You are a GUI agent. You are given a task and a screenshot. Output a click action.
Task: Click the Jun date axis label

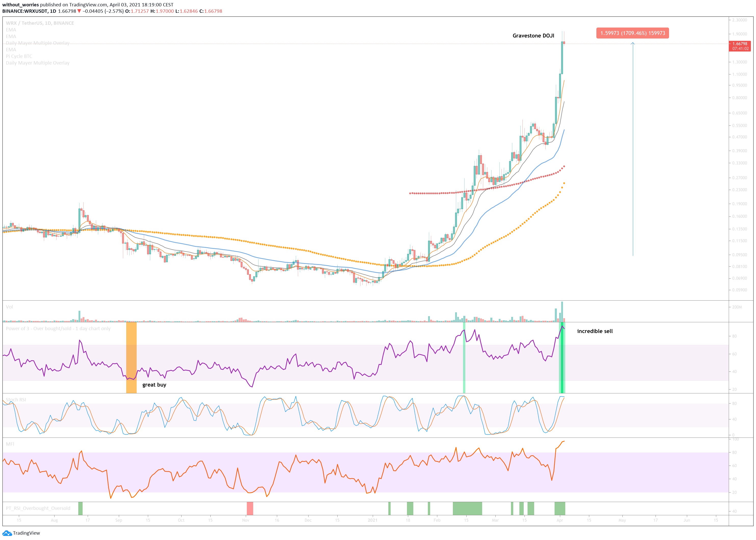(x=686, y=520)
